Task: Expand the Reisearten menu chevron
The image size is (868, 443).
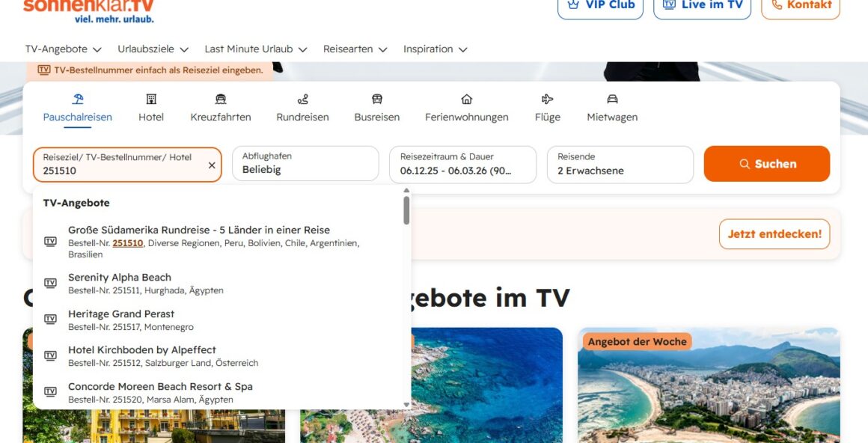Action: point(383,49)
